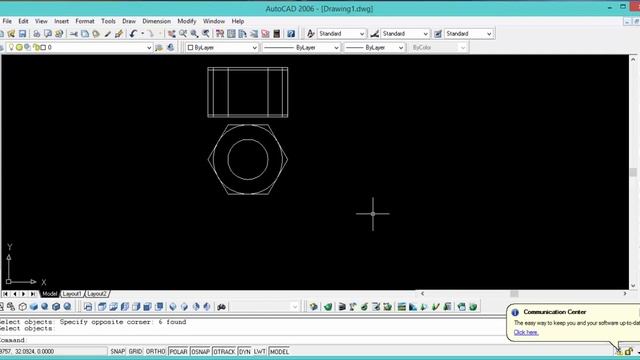Click the Cut scissors icon
The width and height of the screenshot is (640, 360).
click(x=73, y=33)
